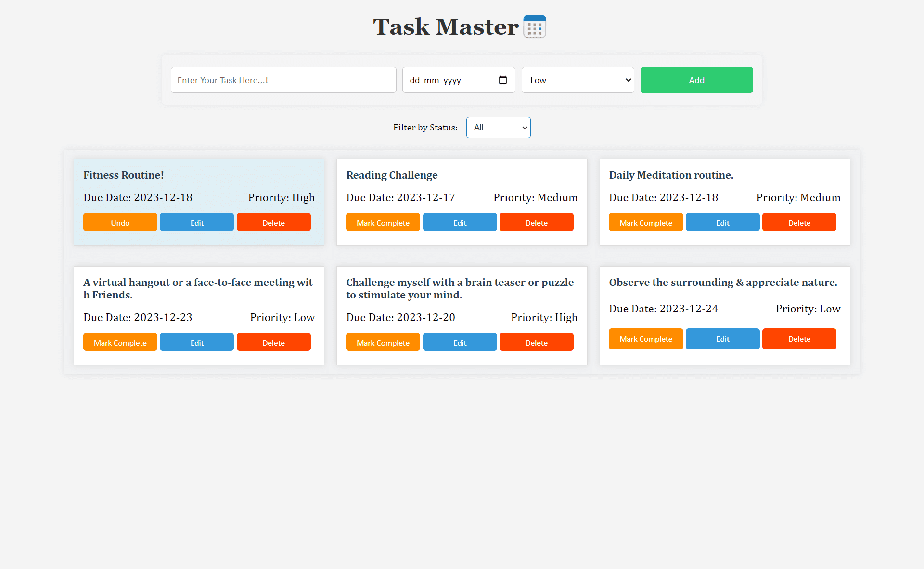Click Delete on Reading Challenge card
This screenshot has height=569, width=924.
536,222
